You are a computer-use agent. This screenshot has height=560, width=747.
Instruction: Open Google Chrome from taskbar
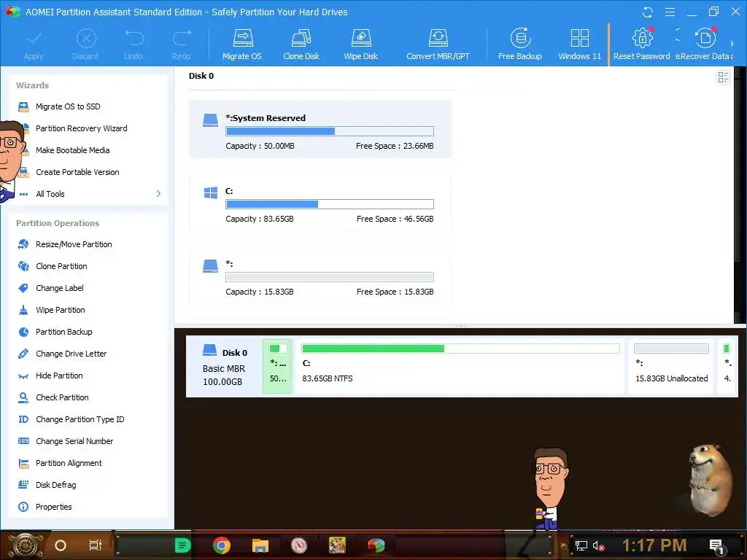[x=222, y=545]
